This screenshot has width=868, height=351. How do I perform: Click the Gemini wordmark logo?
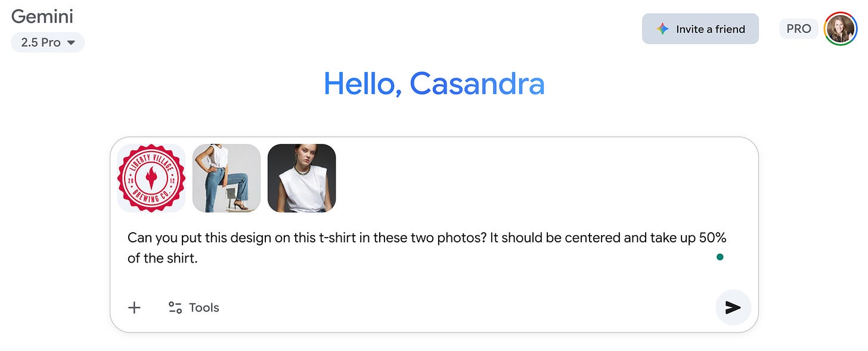click(42, 16)
